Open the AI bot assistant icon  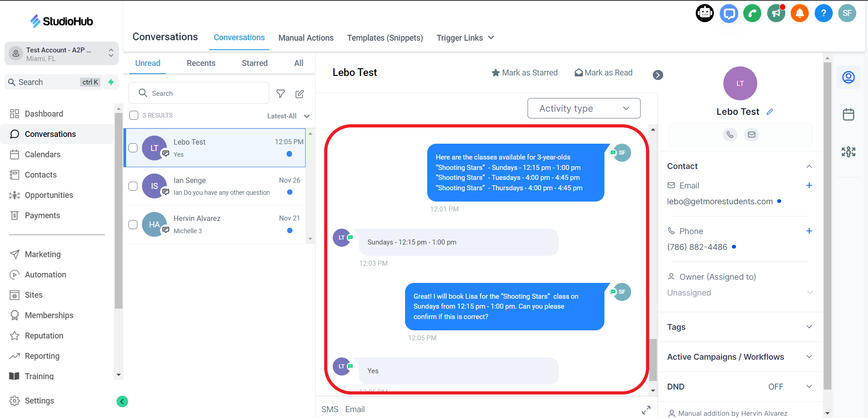point(705,13)
